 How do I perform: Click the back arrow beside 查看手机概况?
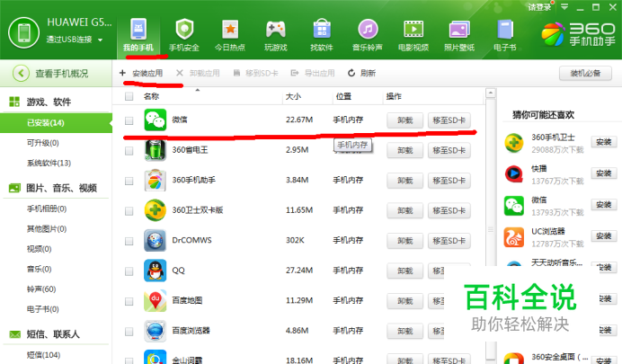21,74
